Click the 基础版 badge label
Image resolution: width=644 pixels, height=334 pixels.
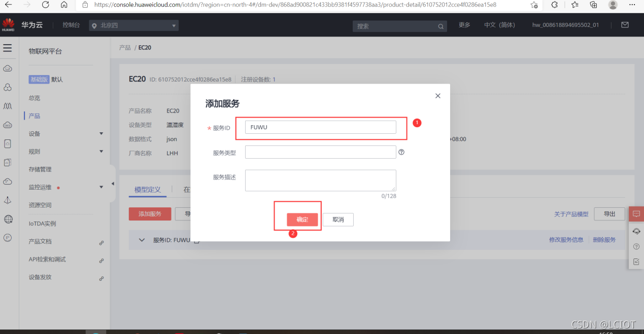[39, 80]
